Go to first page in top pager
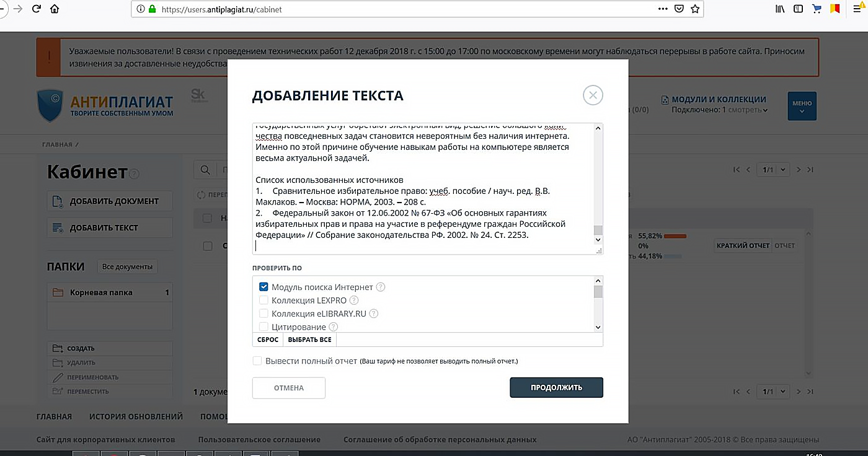Image resolution: width=868 pixels, height=456 pixels. (737, 170)
